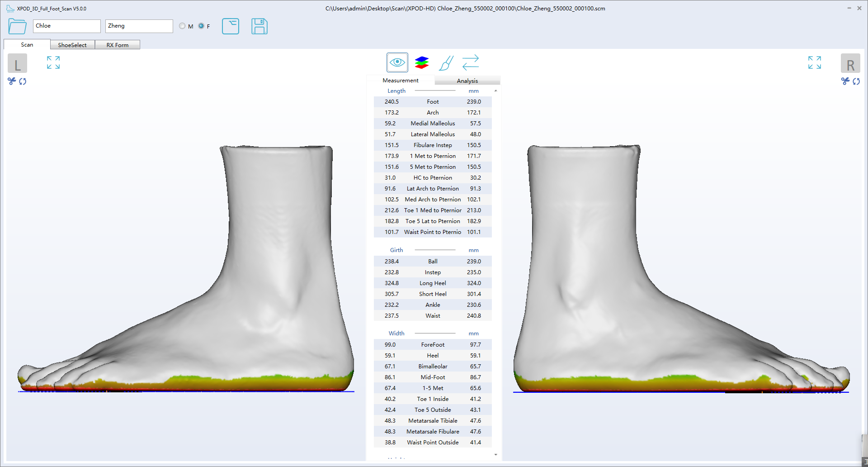Rotate the right foot model
Viewport: 868px width, 467px height.
857,81
